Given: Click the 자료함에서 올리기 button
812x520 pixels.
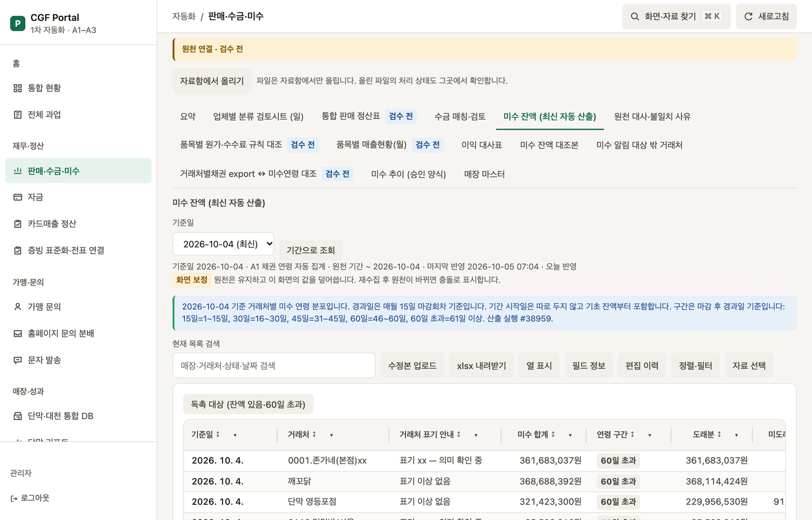Looking at the screenshot, I should coord(212,81).
